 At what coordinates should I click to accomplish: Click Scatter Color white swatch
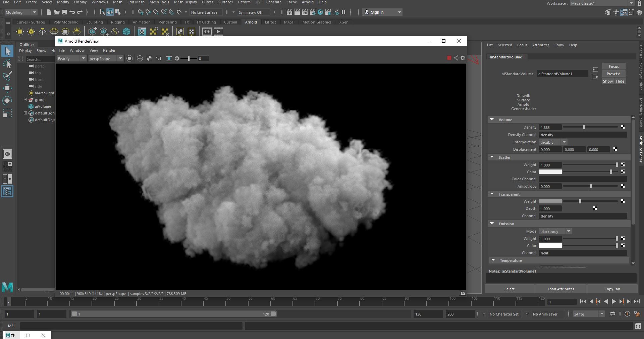coord(550,172)
